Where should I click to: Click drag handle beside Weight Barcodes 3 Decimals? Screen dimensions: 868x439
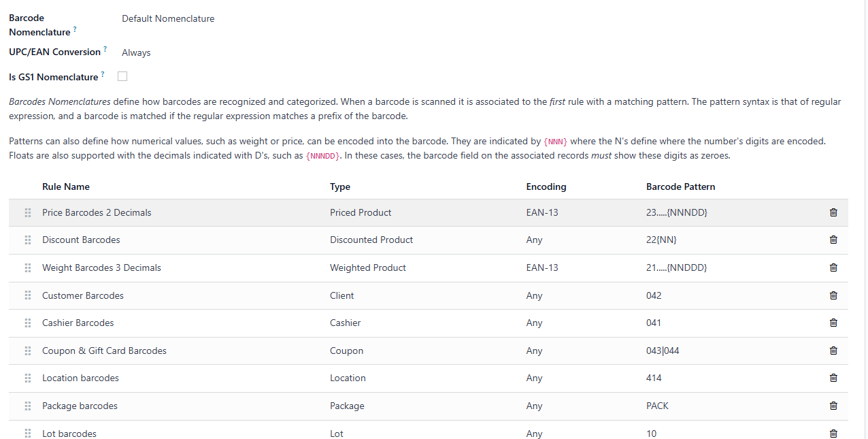point(28,267)
